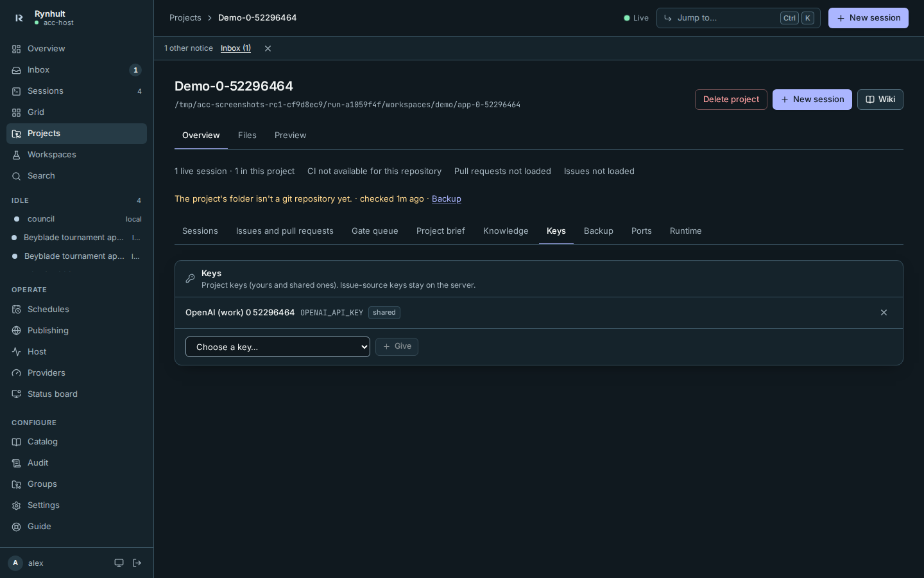Expand the Choose a key dropdown

point(278,347)
